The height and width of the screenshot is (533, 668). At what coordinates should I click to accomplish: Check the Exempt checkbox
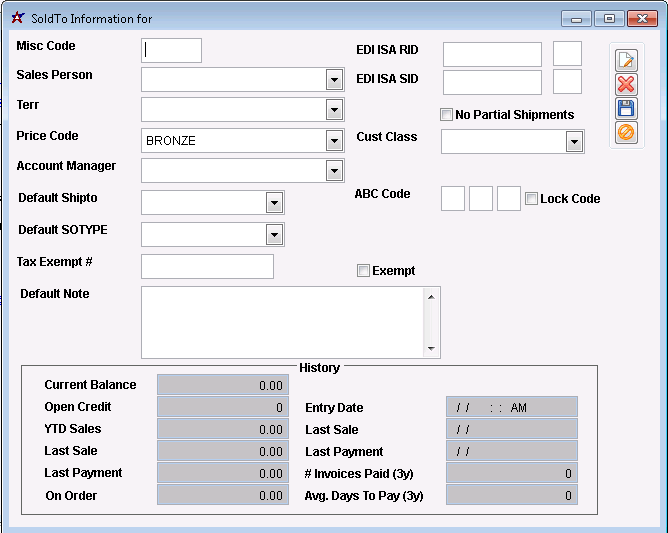pos(364,270)
